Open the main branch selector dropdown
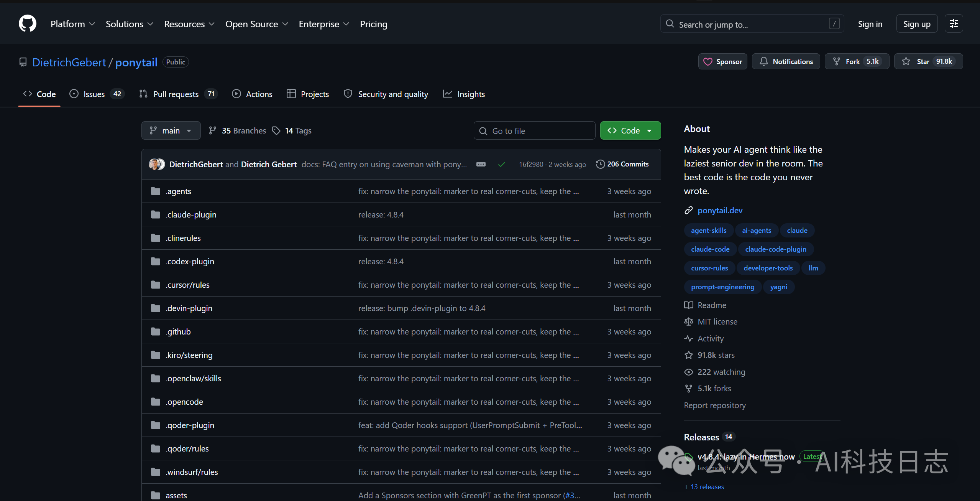Viewport: 980px width, 501px height. pos(171,130)
